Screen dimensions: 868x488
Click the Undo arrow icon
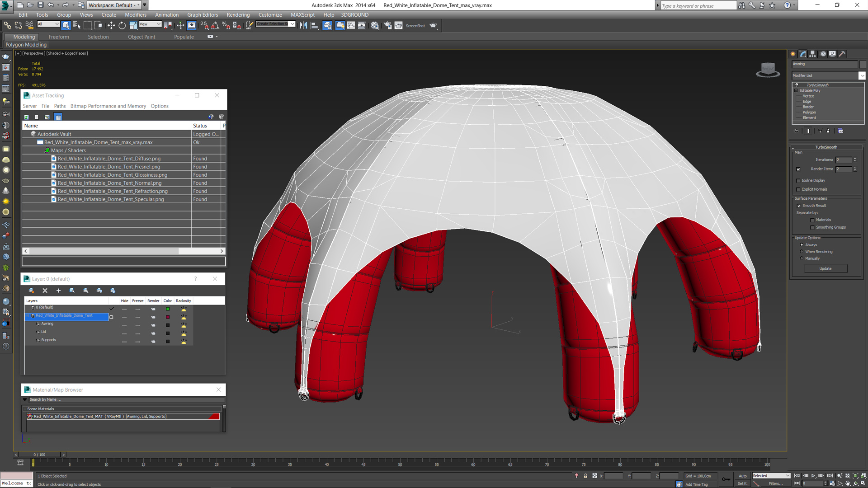point(51,5)
